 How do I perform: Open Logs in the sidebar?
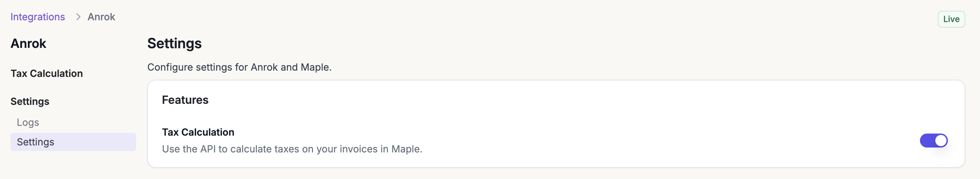[28, 122]
